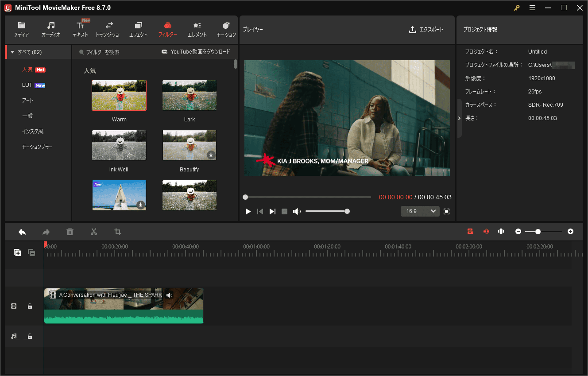
Task: Open the オーディオ tab
Action: (x=51, y=30)
